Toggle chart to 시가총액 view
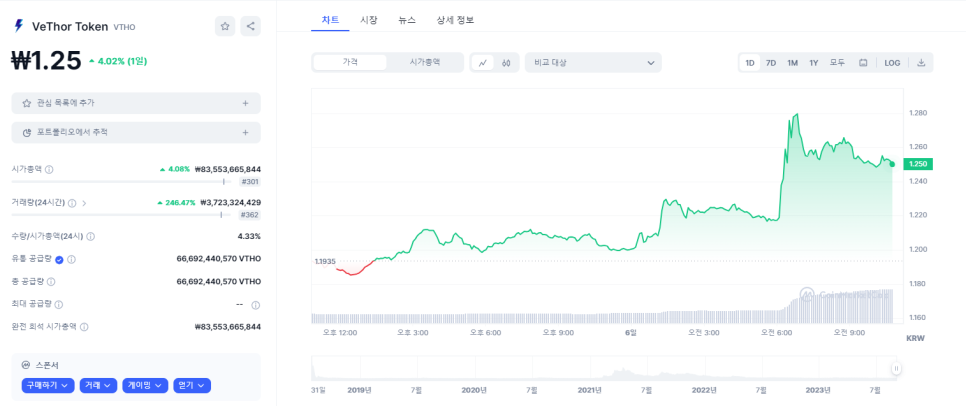Image resolution: width=966 pixels, height=406 pixels. pyautogui.click(x=425, y=62)
